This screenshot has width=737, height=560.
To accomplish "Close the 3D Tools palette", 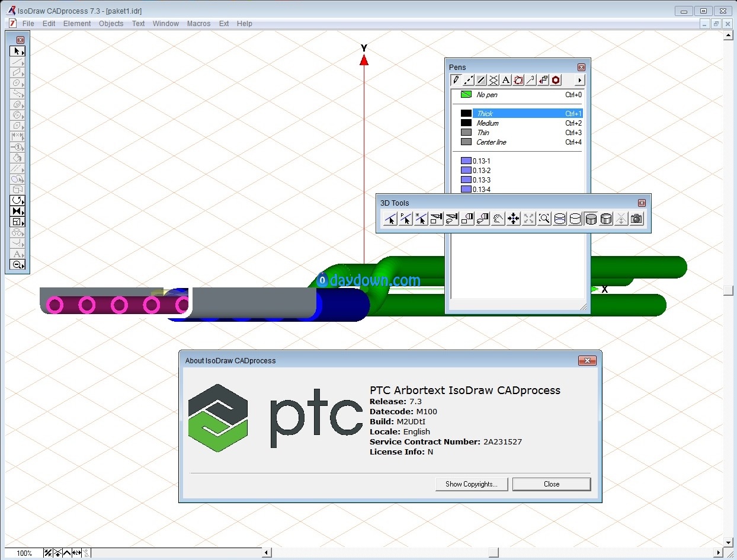I will point(642,203).
